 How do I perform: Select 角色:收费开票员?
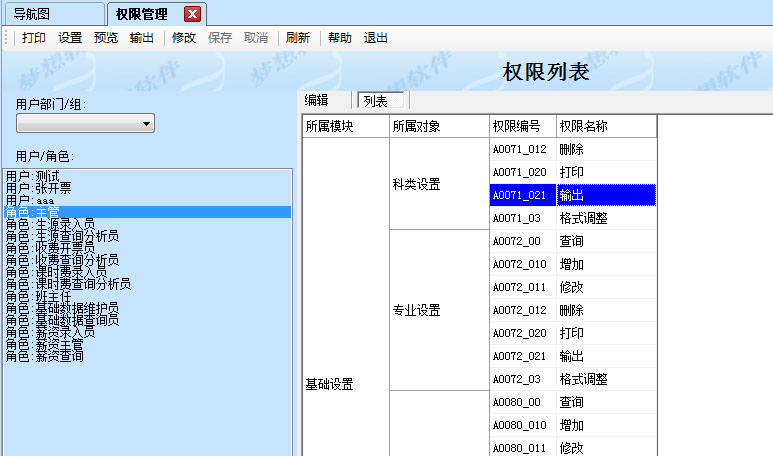coord(147,248)
